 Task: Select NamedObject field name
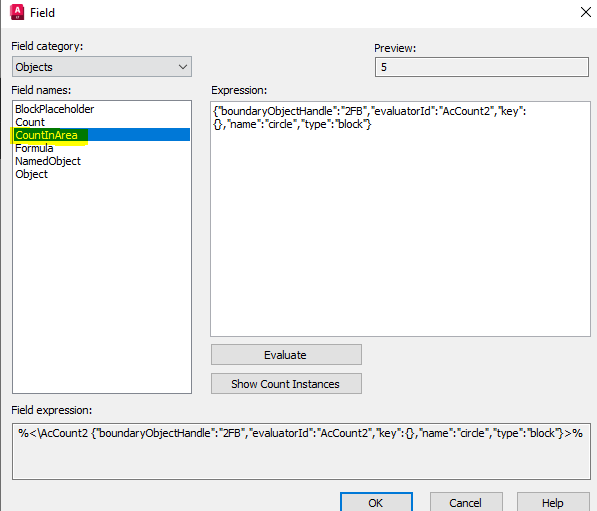(x=48, y=161)
